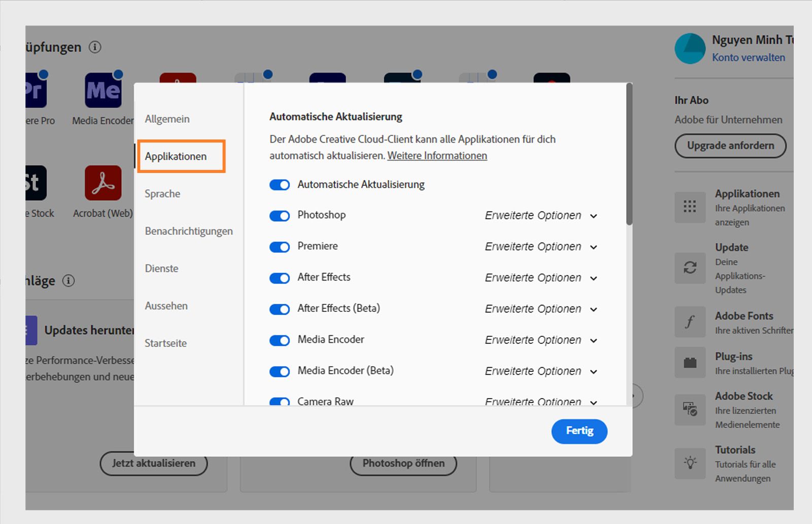Click the Update refresh icon in sidebar
The image size is (812, 524).
click(690, 268)
